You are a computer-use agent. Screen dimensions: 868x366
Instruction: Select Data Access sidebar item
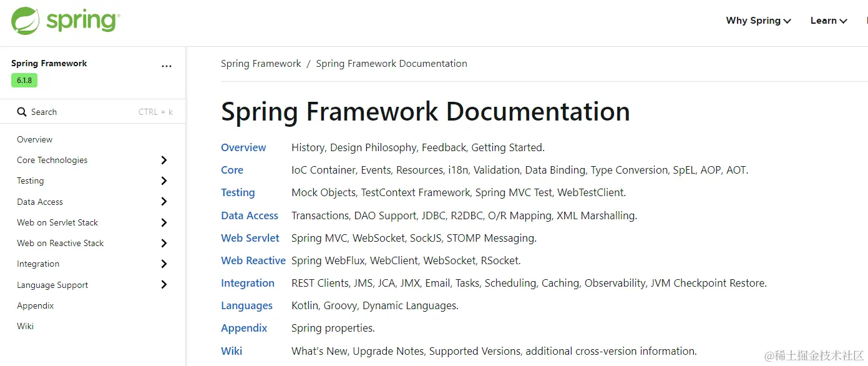(40, 202)
